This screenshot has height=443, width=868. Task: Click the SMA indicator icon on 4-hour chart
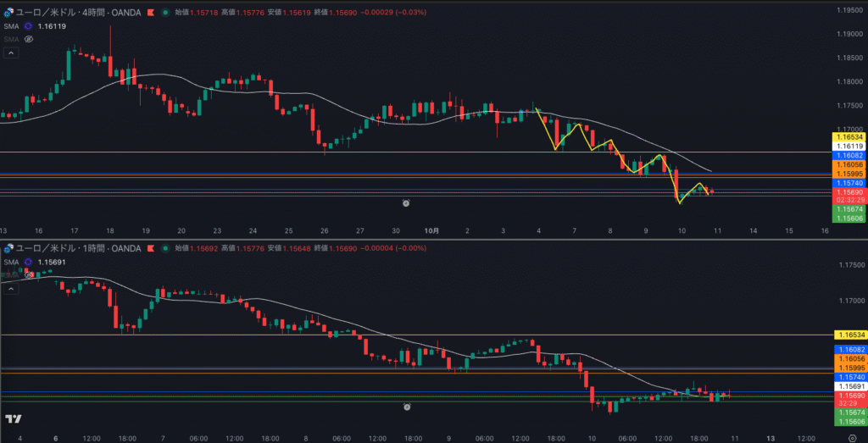(27, 27)
